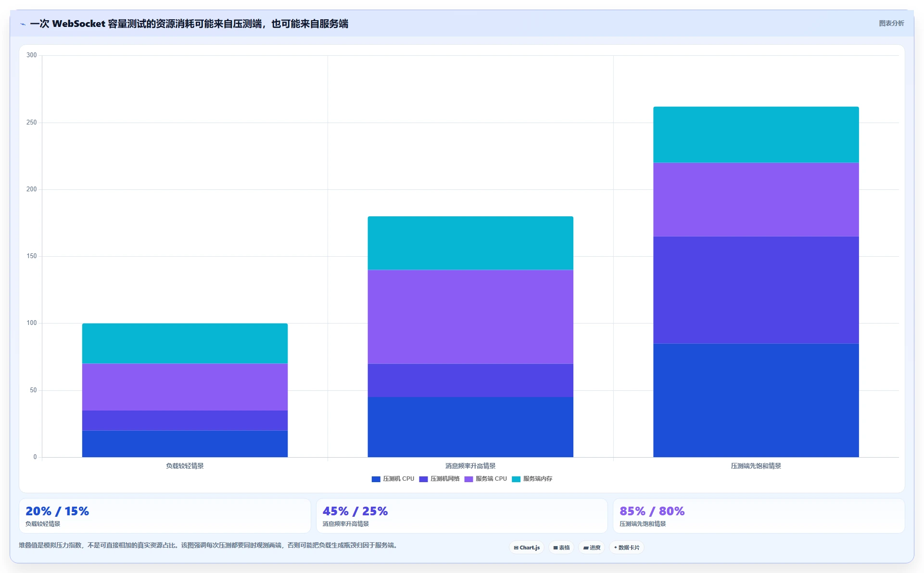924x573 pixels.
Task: Open the 45% / 25% data card
Action: pos(462,516)
